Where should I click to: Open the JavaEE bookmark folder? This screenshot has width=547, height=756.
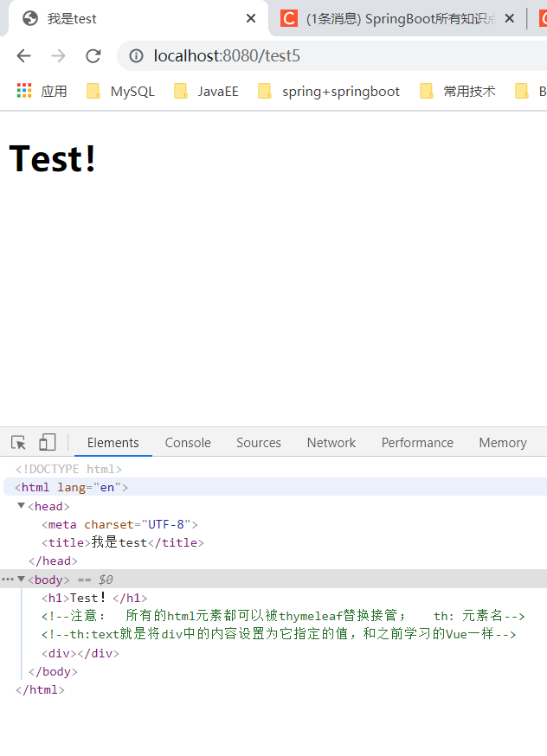(207, 91)
